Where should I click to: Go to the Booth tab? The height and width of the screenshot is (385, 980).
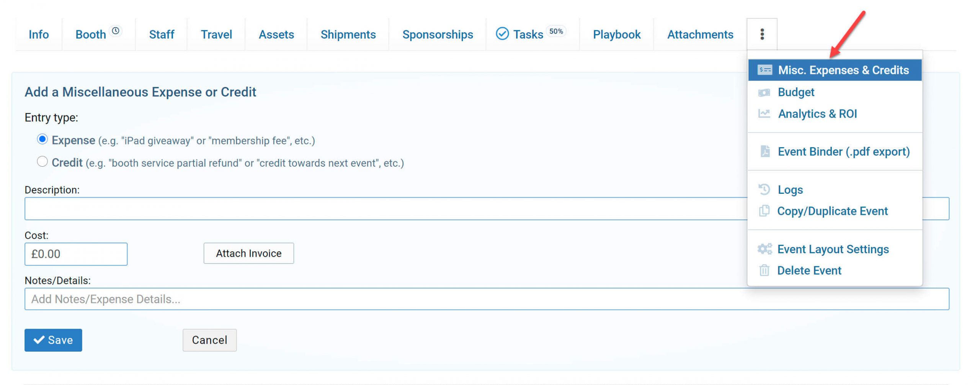point(91,34)
